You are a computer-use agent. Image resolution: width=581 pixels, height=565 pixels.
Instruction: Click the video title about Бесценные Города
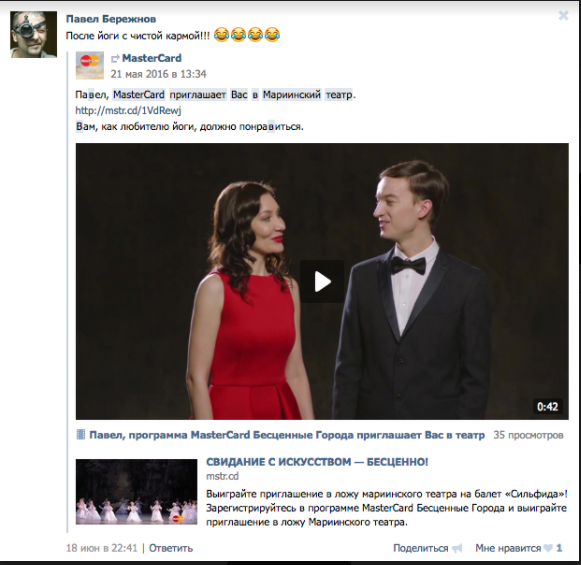click(287, 435)
